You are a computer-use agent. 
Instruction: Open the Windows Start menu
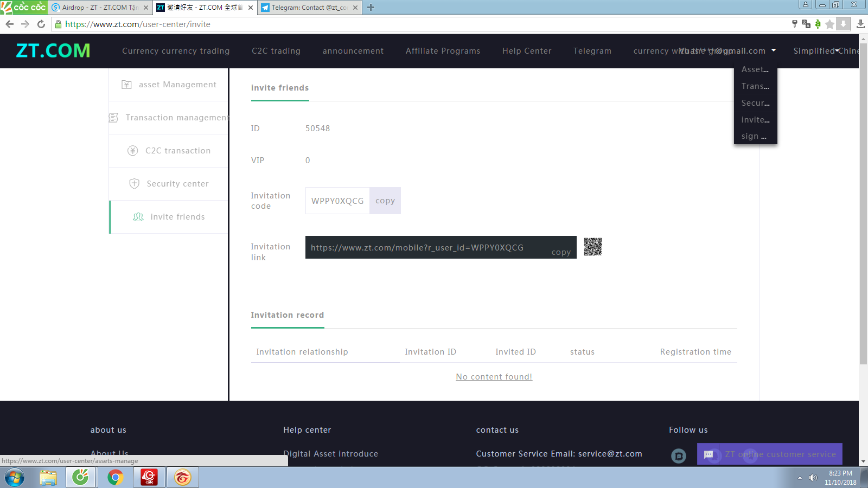tap(15, 478)
